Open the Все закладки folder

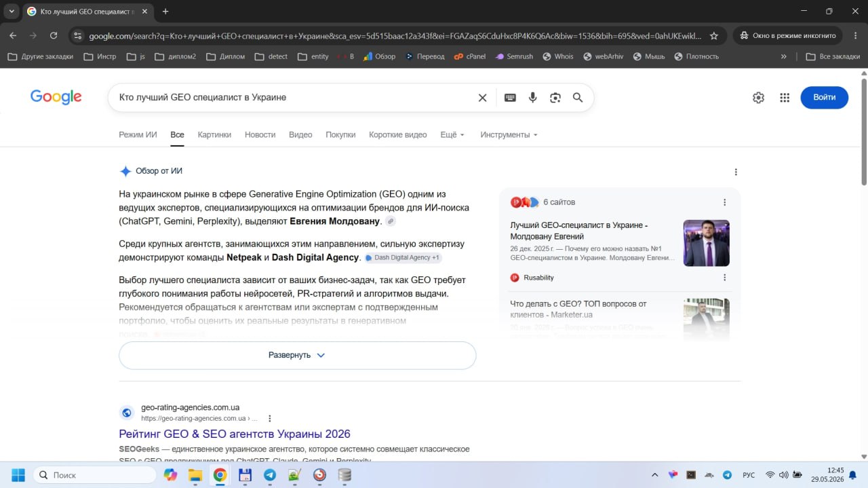833,56
